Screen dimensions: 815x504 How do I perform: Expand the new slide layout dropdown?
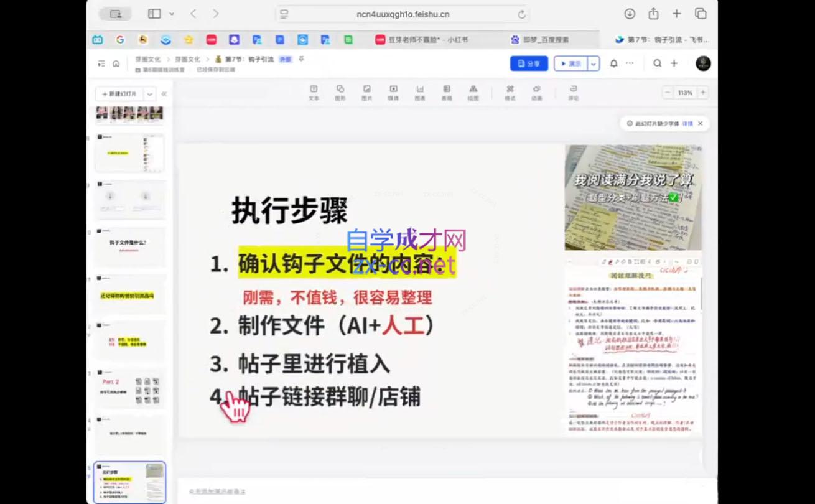click(x=149, y=94)
